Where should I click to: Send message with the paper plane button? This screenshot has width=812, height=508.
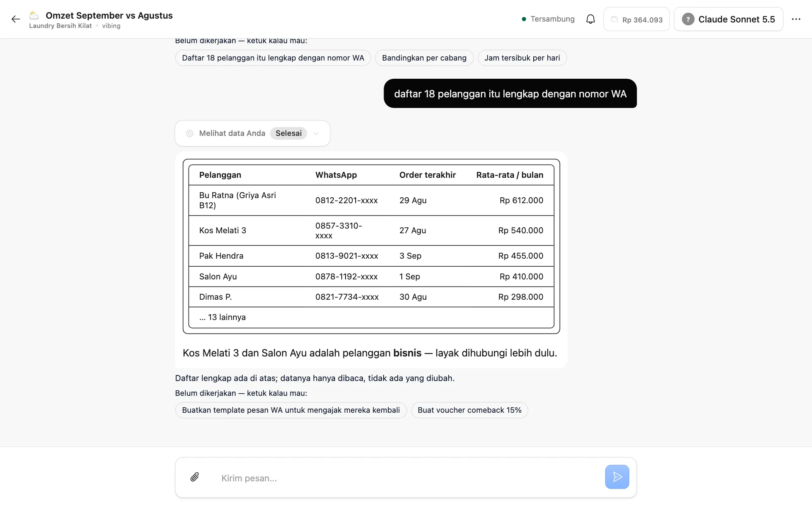coord(617,477)
